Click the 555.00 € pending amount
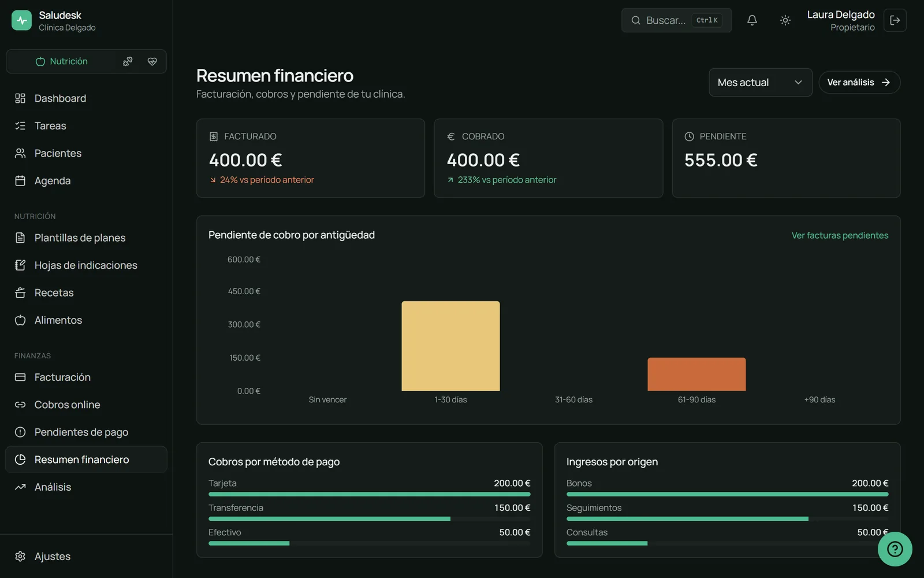This screenshot has width=924, height=578. click(721, 160)
